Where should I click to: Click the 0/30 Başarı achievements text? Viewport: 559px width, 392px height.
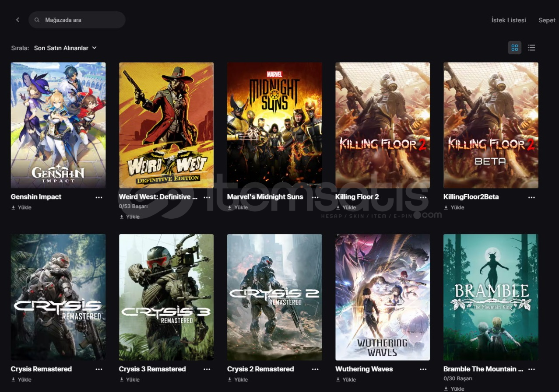point(457,378)
